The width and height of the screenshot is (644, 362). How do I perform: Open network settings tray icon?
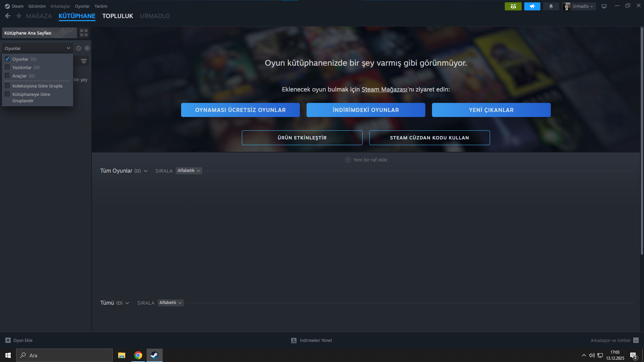[x=600, y=355]
